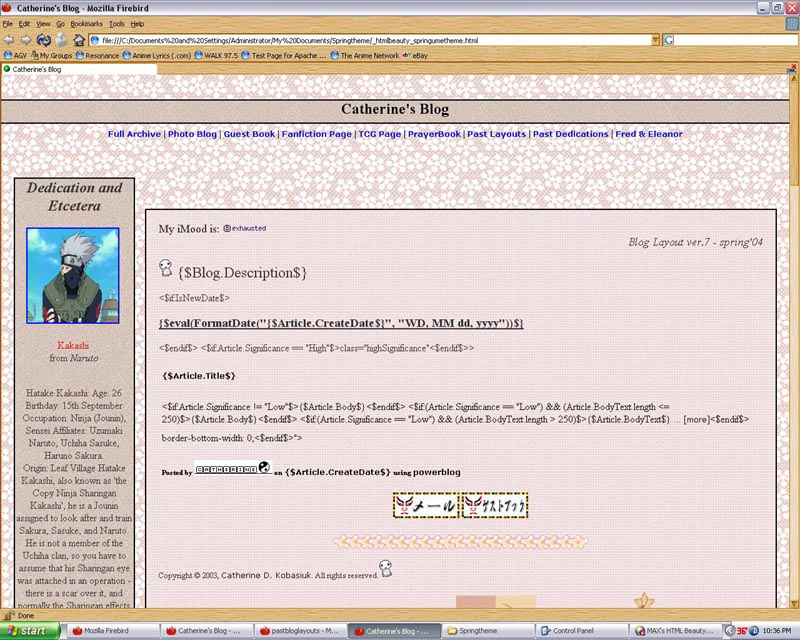This screenshot has height=640, width=800.
Task: Close the current tab with red X
Action: pos(793,67)
